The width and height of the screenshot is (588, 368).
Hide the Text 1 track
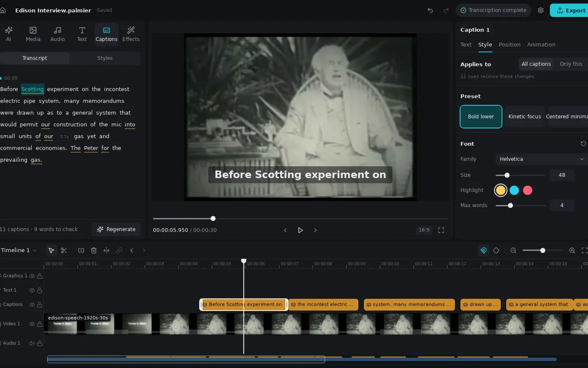32,290
